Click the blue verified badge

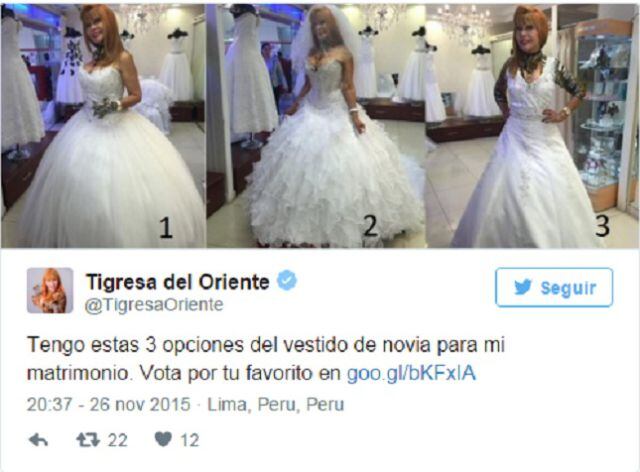287,281
